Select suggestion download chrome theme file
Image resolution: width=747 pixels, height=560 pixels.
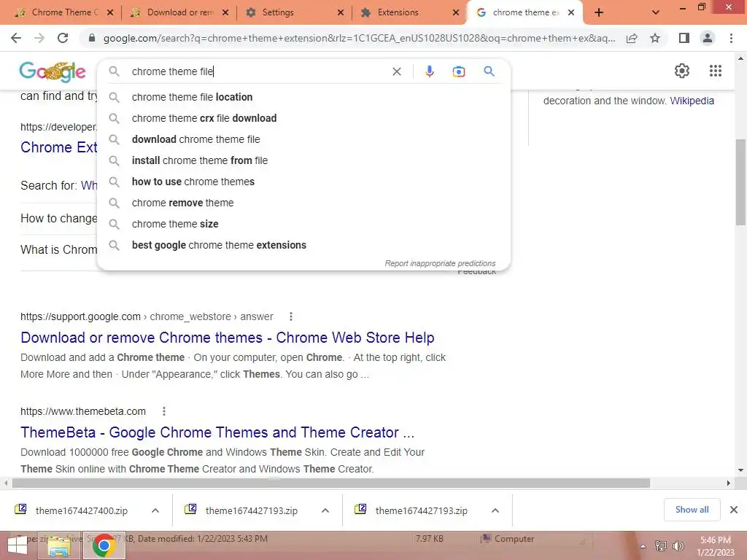pos(303,139)
